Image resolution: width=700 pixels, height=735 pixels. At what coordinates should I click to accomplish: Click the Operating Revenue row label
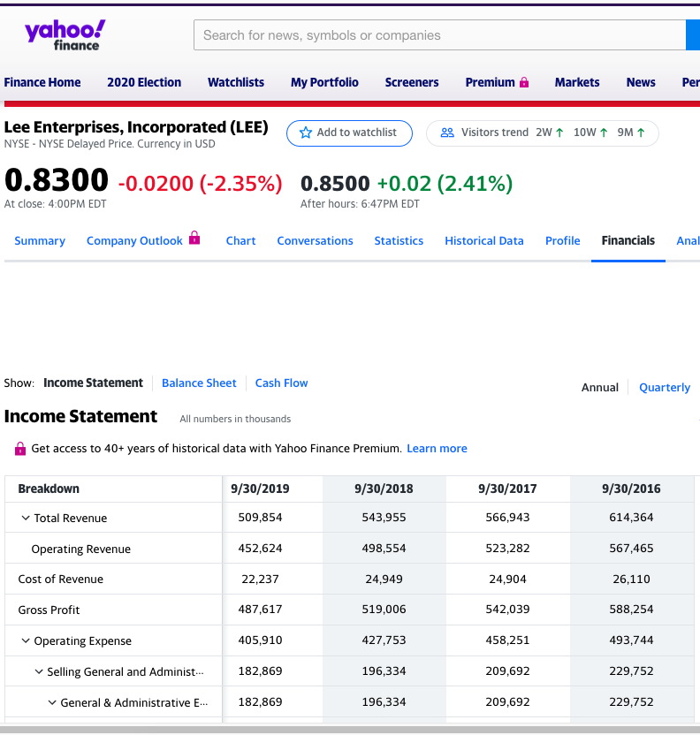(x=80, y=549)
